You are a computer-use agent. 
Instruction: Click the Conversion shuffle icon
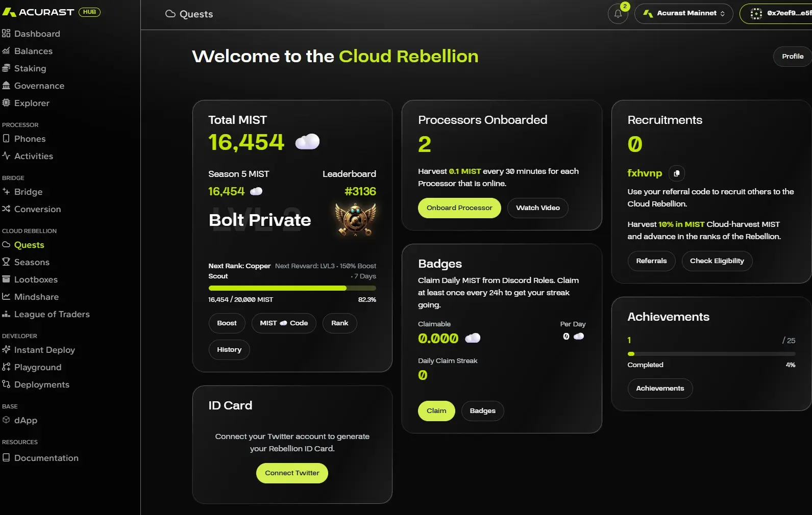[x=6, y=209]
